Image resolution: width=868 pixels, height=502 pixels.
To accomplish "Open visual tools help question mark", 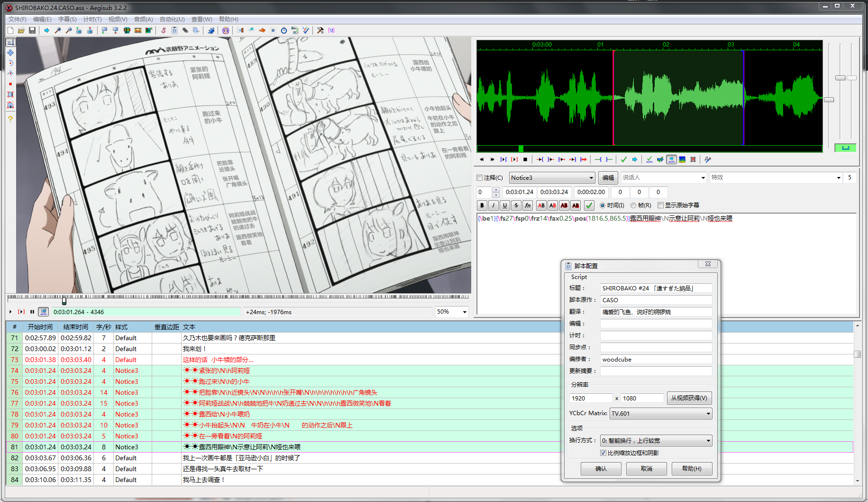I will [10, 119].
